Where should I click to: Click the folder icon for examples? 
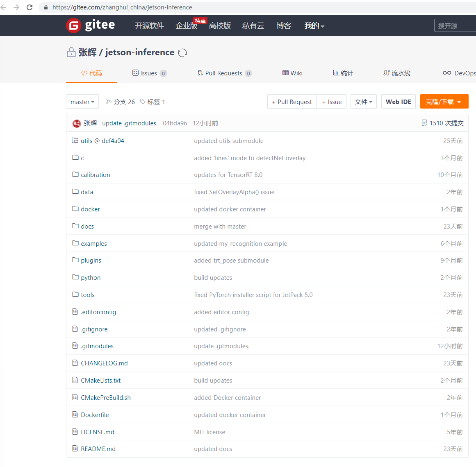coord(75,243)
